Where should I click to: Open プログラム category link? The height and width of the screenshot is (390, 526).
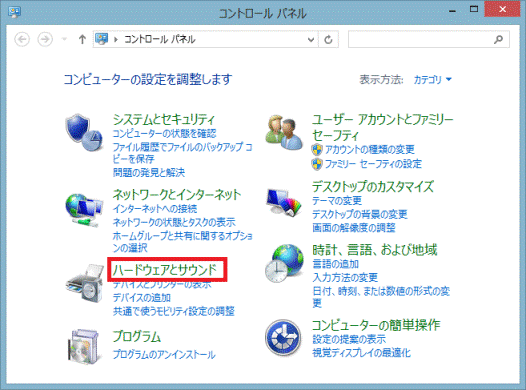coord(137,336)
